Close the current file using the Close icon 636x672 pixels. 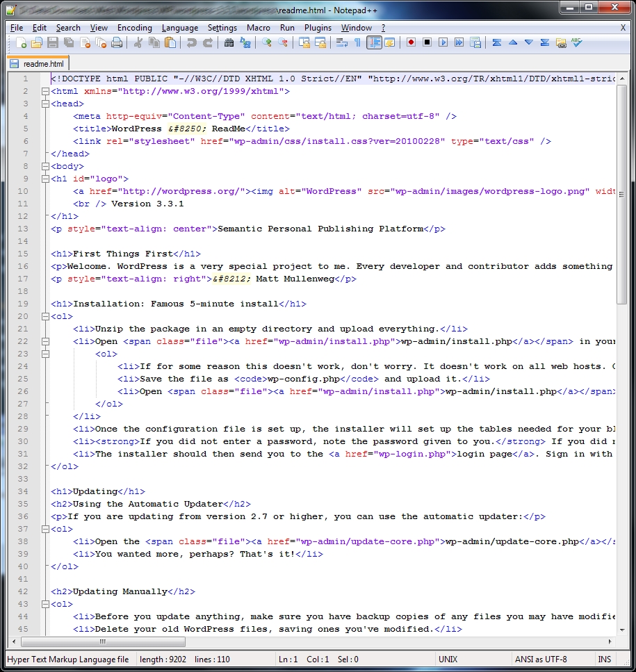tap(85, 42)
